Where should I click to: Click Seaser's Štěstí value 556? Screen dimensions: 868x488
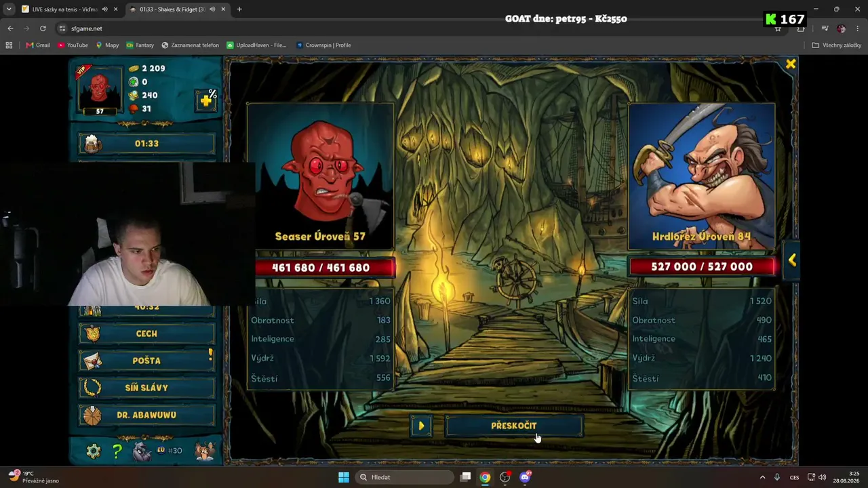click(384, 378)
